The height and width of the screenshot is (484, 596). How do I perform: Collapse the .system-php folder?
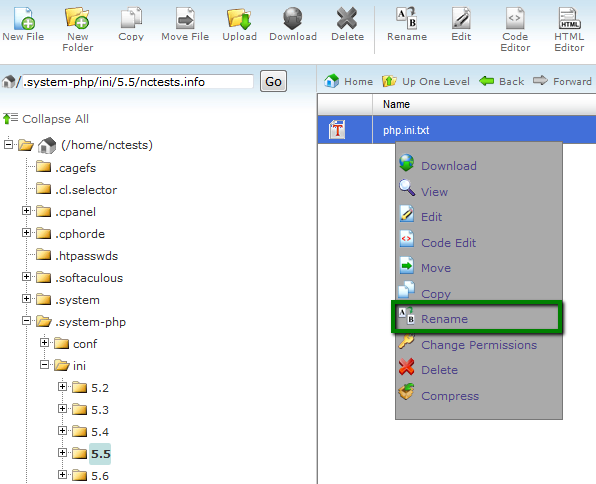pyautogui.click(x=26, y=321)
